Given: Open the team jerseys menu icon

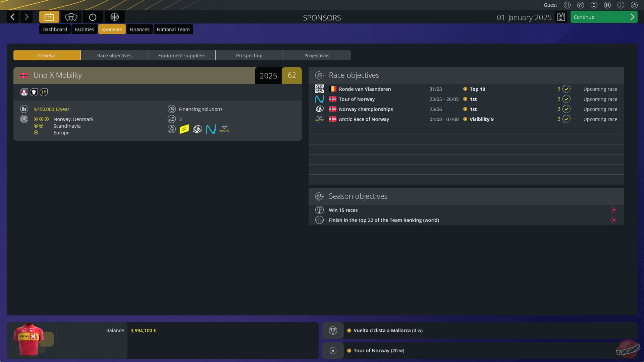Looking at the screenshot, I should pos(71,17).
